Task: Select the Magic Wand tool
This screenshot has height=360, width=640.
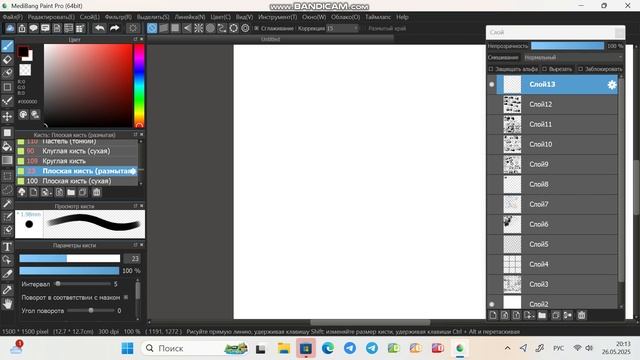Action: click(7, 203)
